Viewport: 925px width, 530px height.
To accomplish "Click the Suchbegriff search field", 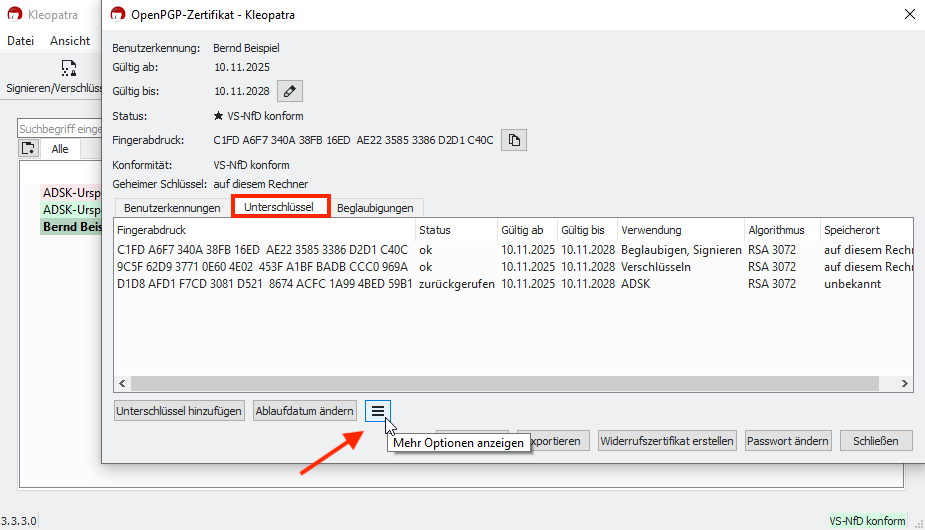I will point(60,129).
